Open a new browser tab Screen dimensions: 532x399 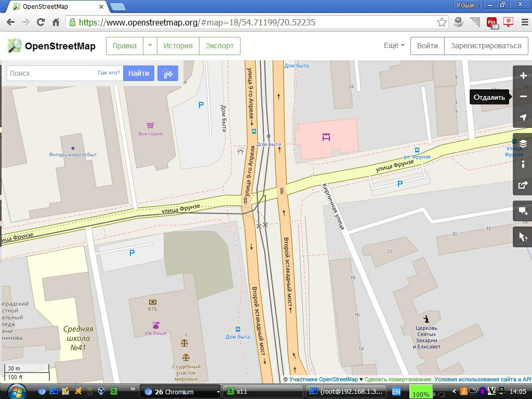pos(118,7)
